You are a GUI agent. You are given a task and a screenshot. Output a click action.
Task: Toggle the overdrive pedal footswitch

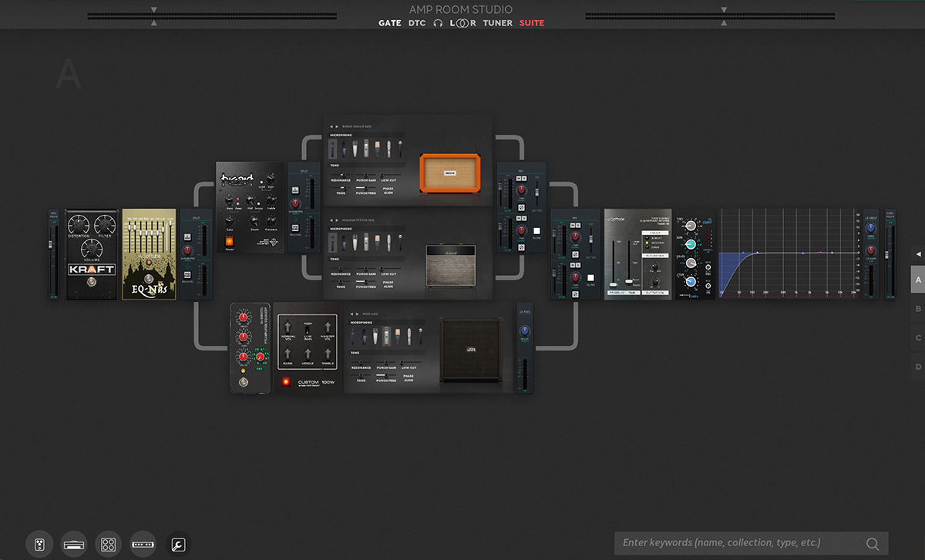click(244, 383)
